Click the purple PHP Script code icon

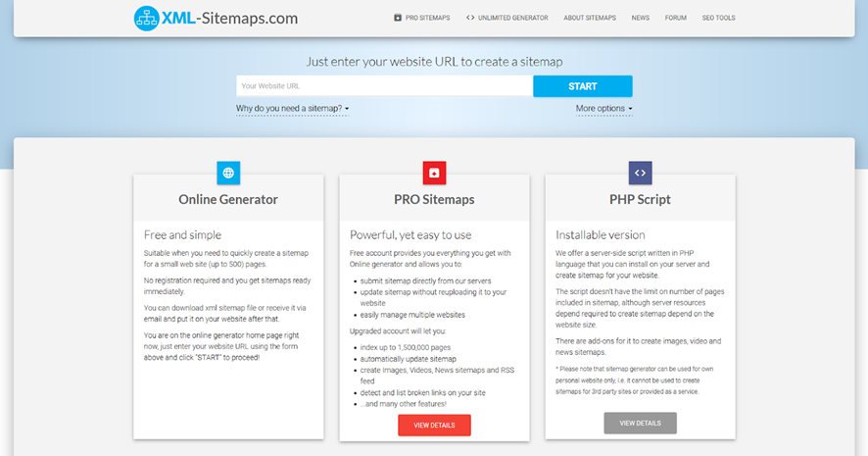tap(641, 173)
